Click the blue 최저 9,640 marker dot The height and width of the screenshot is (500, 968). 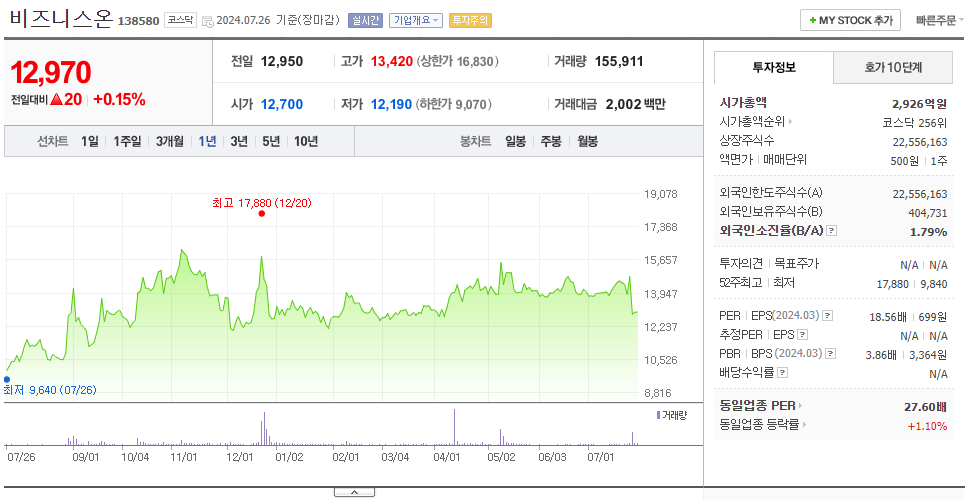coord(6,380)
